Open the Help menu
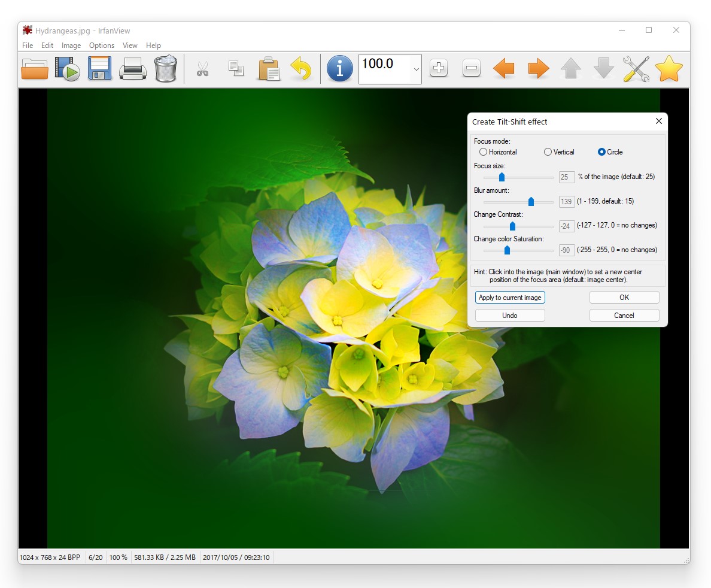This screenshot has width=711, height=588. pos(153,46)
